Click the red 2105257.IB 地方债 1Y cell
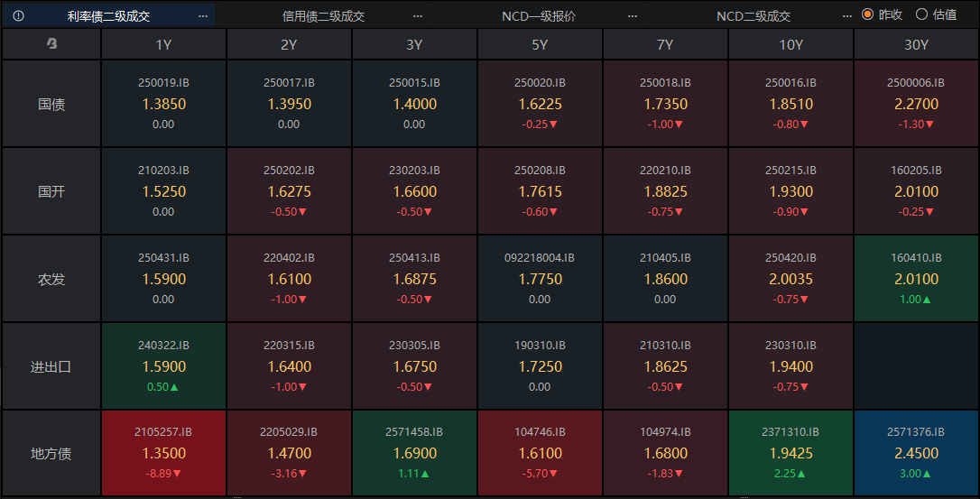Screen dimensions: 980x499 click(x=163, y=453)
